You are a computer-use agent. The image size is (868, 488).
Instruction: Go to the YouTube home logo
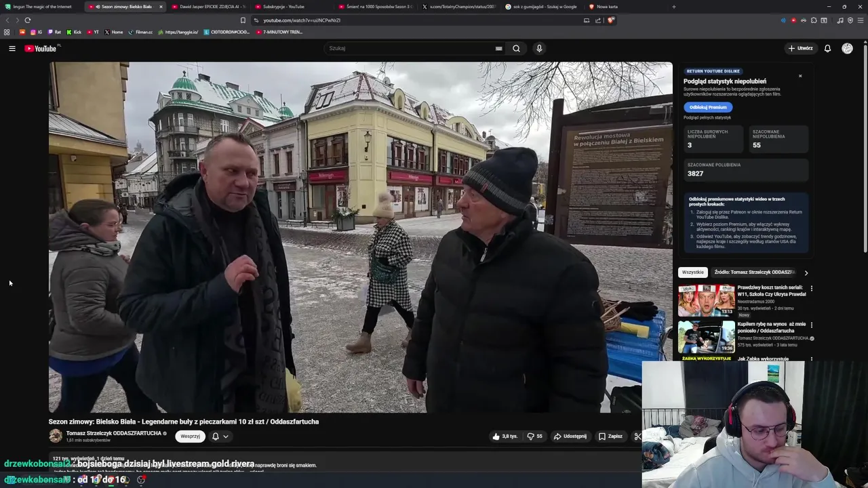42,48
